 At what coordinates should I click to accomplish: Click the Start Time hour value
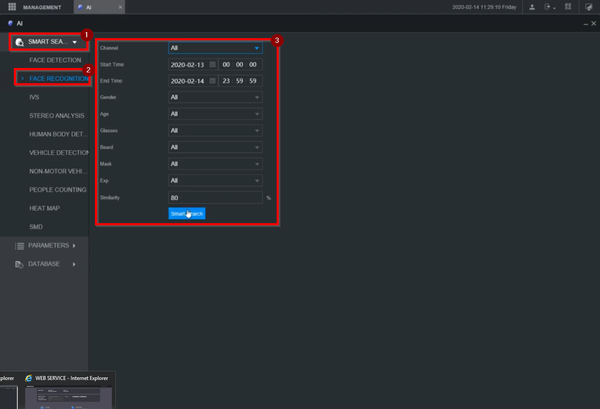coord(226,65)
